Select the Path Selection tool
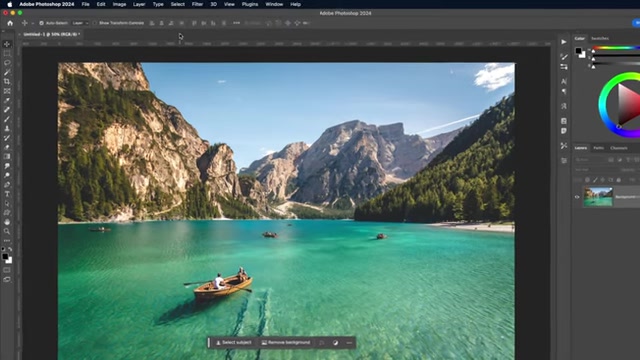 7,204
